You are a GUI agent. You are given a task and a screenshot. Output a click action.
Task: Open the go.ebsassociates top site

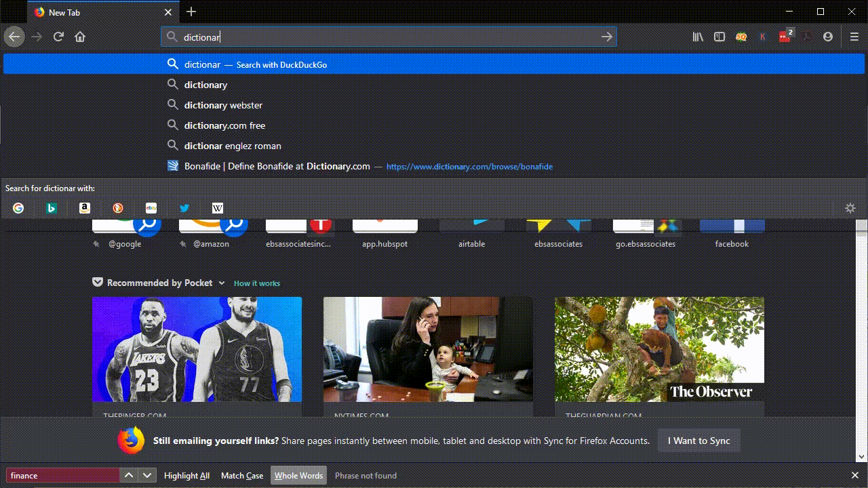point(646,234)
